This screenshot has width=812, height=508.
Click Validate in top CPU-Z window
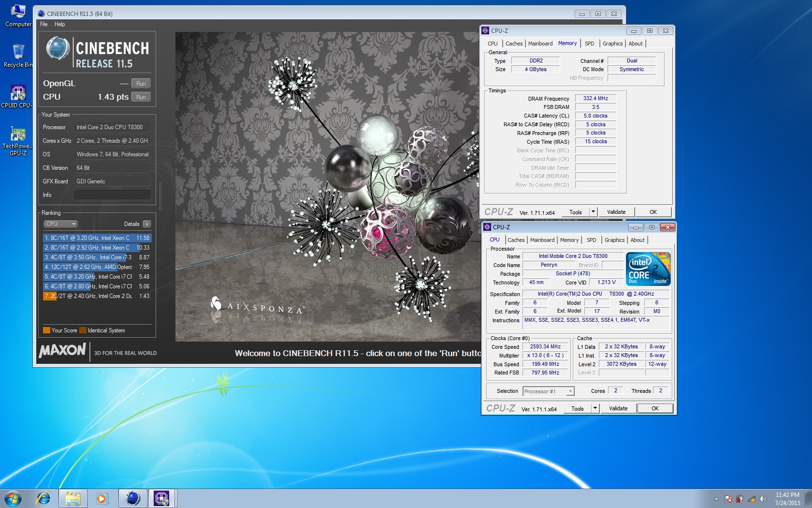tap(616, 212)
